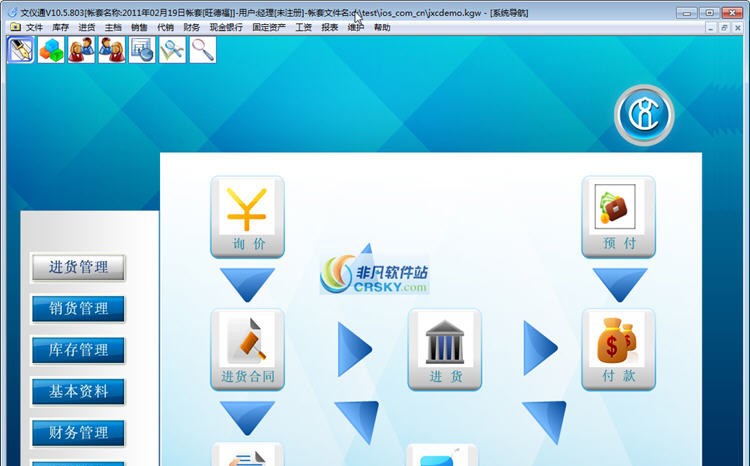750x466 pixels.
Task: Open the 库存 menu
Action: 61,27
